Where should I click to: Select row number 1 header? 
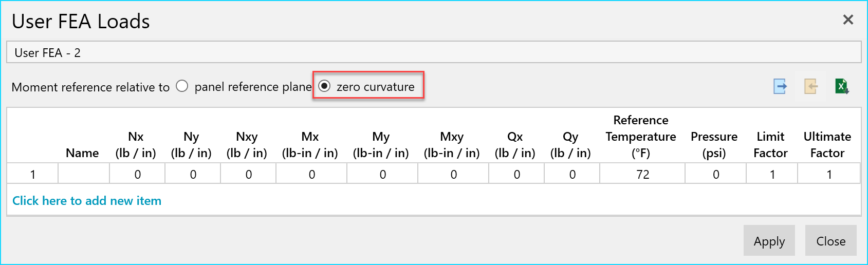(x=33, y=174)
